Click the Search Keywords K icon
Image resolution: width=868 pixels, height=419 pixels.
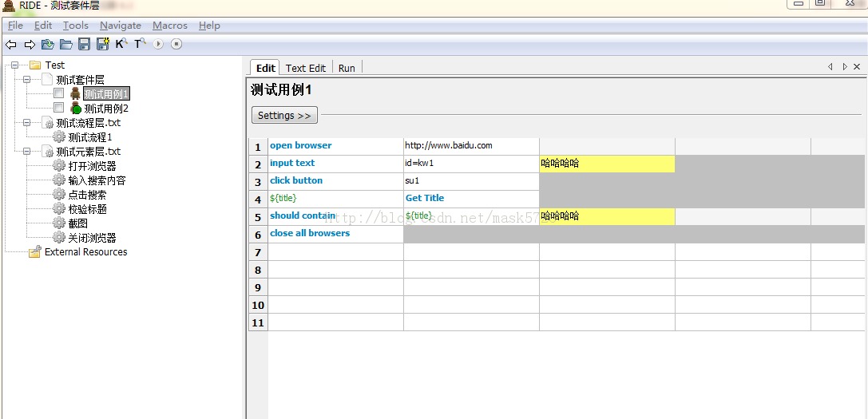[x=122, y=44]
